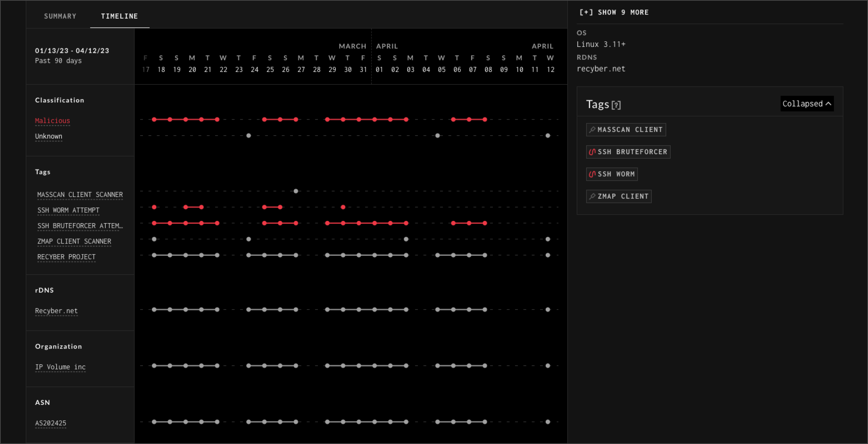The width and height of the screenshot is (868, 444).
Task: Switch to the SUMMARY tab
Action: (x=60, y=16)
